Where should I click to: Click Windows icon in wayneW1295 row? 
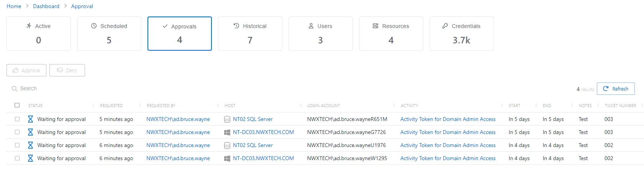227,159
